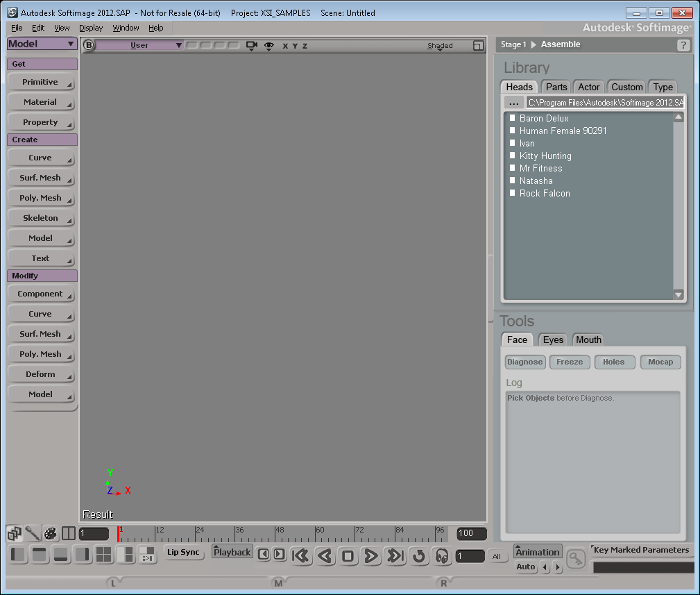Image resolution: width=700 pixels, height=595 pixels.
Task: Open the Model module dropdown
Action: [x=42, y=44]
